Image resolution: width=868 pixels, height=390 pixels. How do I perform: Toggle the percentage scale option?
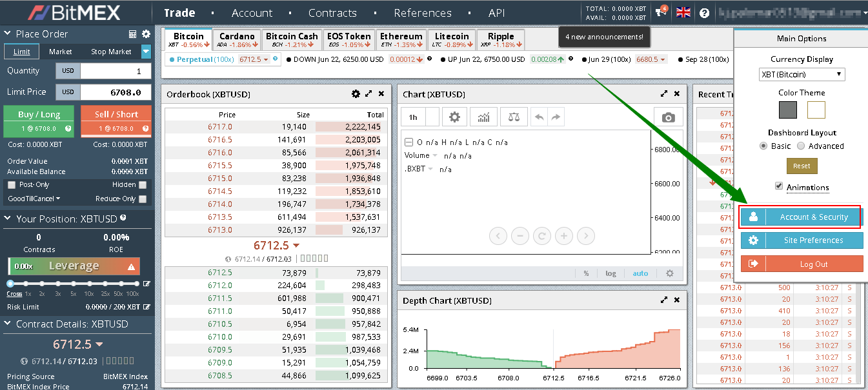pyautogui.click(x=586, y=273)
